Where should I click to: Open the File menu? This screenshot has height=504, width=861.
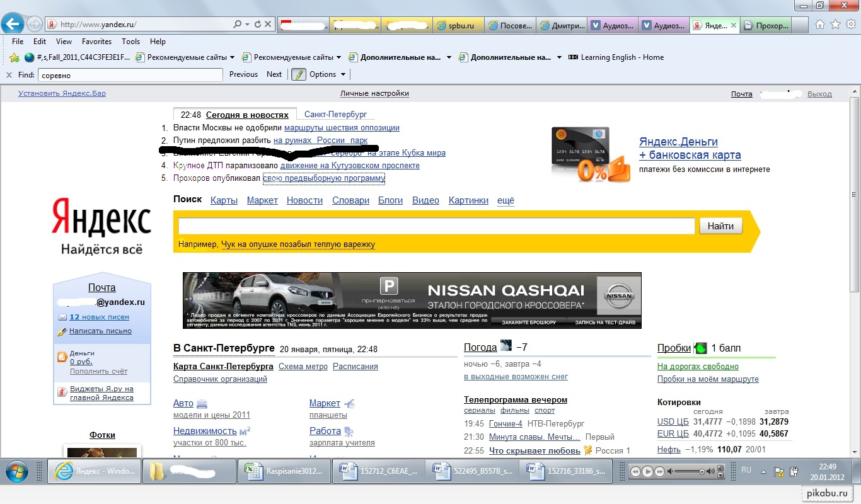pos(18,42)
